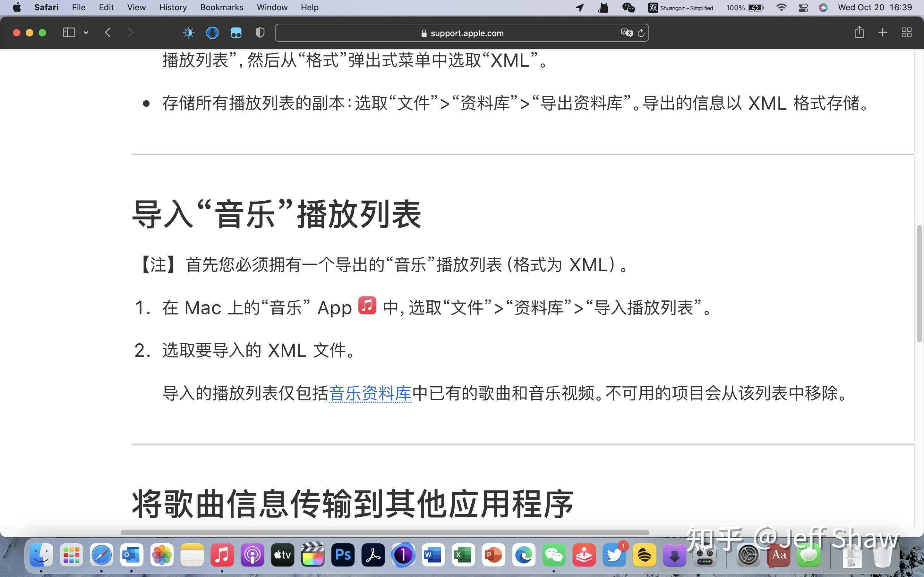Open Final Cut Pro from the Dock

(x=312, y=555)
